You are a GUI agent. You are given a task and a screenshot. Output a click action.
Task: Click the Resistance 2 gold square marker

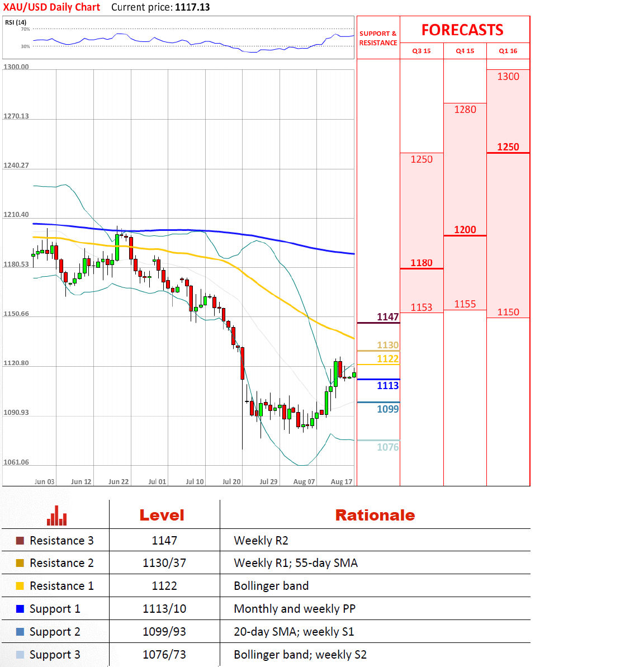tap(20, 563)
